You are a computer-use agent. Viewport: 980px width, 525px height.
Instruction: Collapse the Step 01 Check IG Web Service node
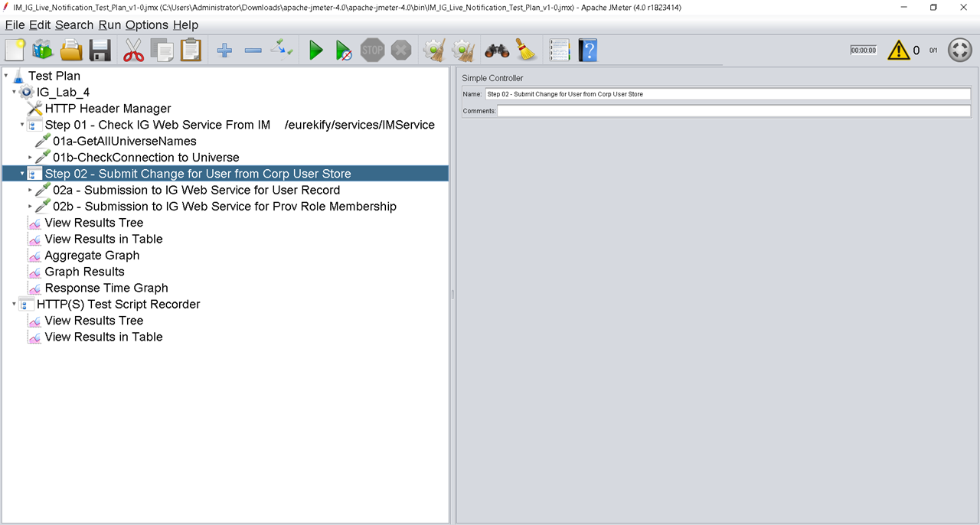[x=21, y=124]
